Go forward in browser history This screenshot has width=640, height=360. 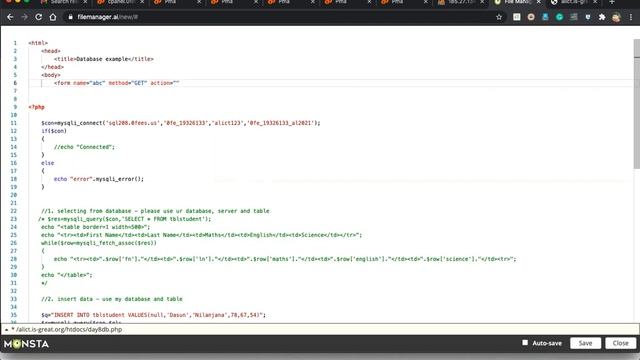tap(24, 17)
